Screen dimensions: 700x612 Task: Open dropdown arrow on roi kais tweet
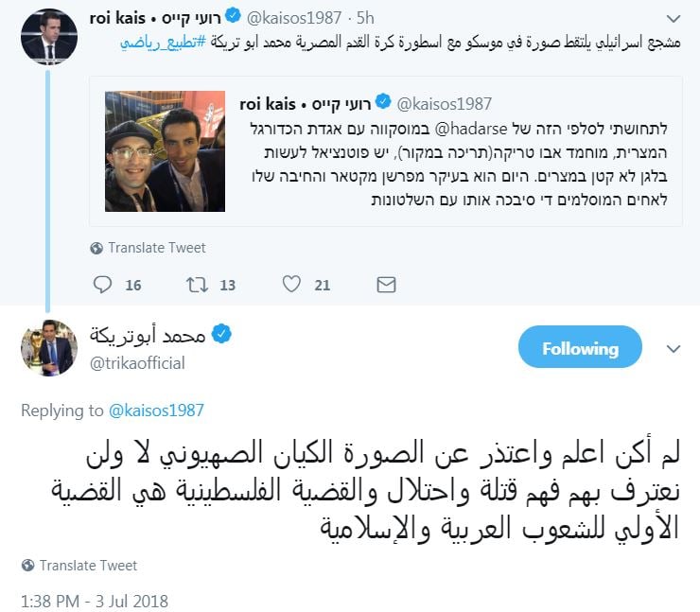point(674,18)
